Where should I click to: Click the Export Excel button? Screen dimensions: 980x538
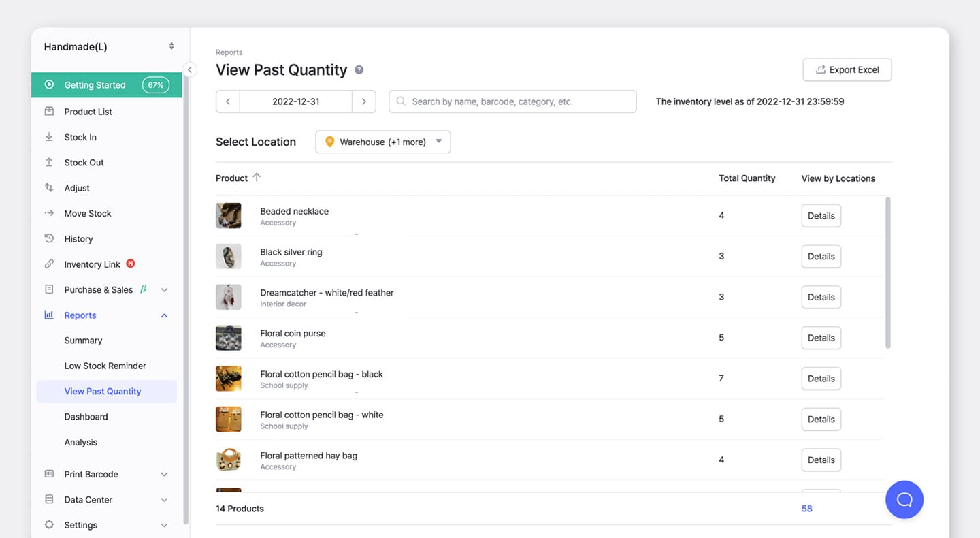pos(847,69)
